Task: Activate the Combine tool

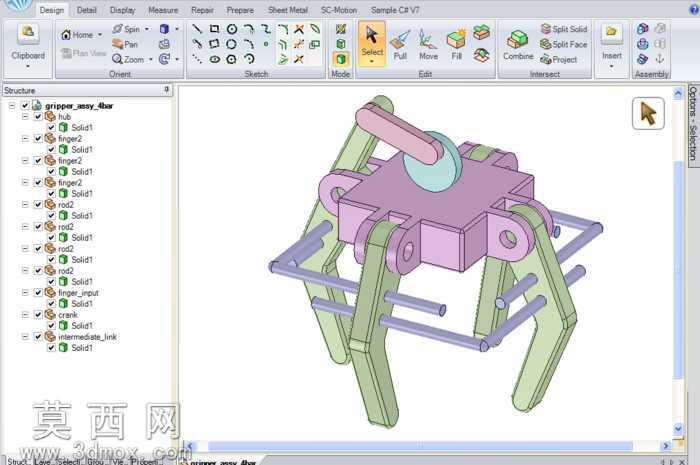Action: coord(518,45)
